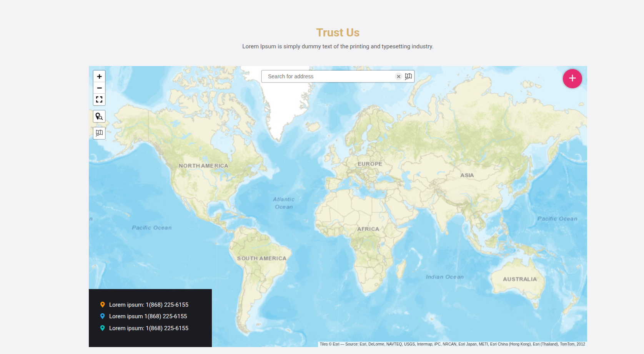Click the map icon inside the search bar

coord(408,76)
